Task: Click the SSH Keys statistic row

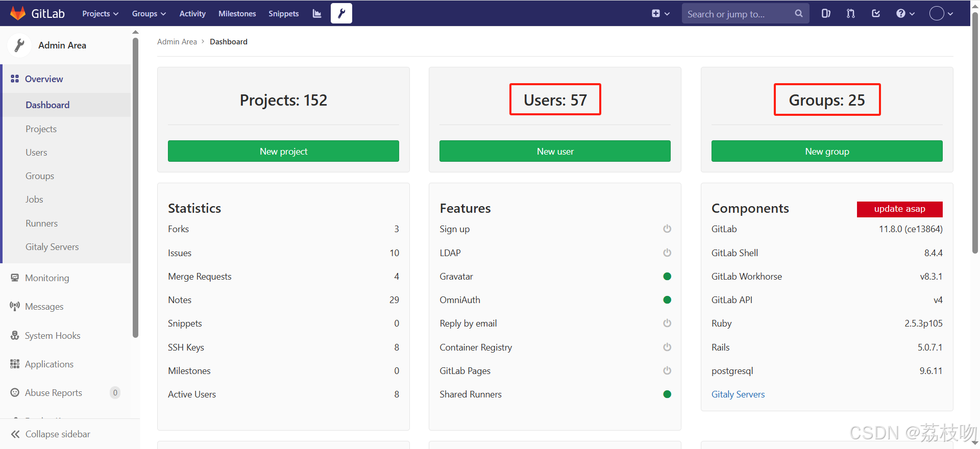Action: point(283,347)
